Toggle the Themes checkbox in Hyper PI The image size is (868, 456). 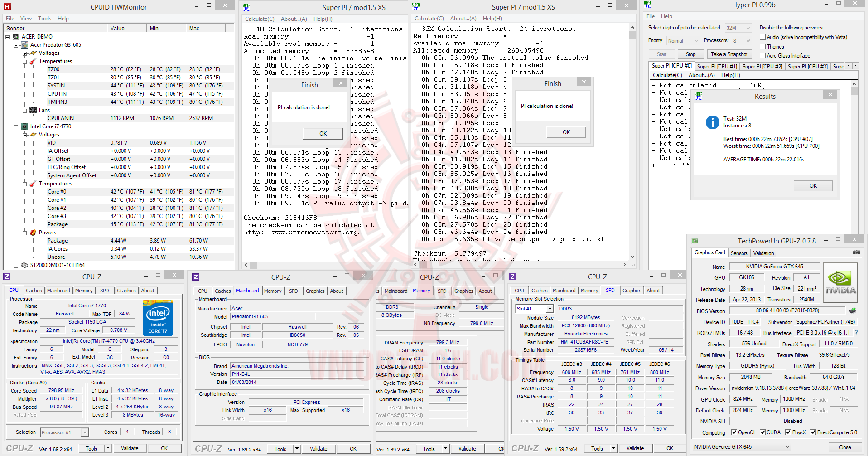(763, 47)
